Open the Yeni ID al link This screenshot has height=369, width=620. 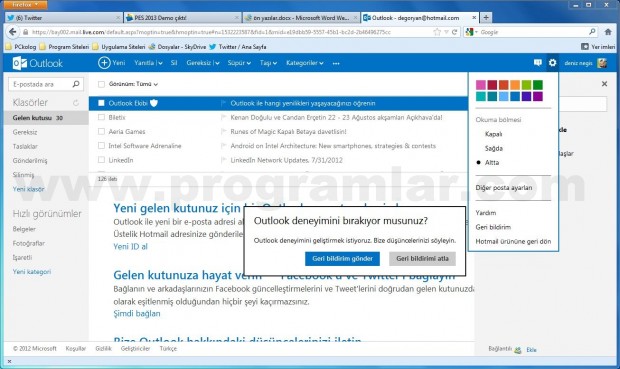pyautogui.click(x=130, y=246)
